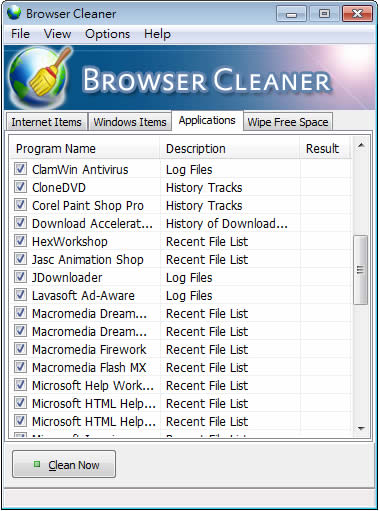Screen dimensions: 380x511
Task: Disable HexWorkshop checkbox
Action: (x=20, y=241)
